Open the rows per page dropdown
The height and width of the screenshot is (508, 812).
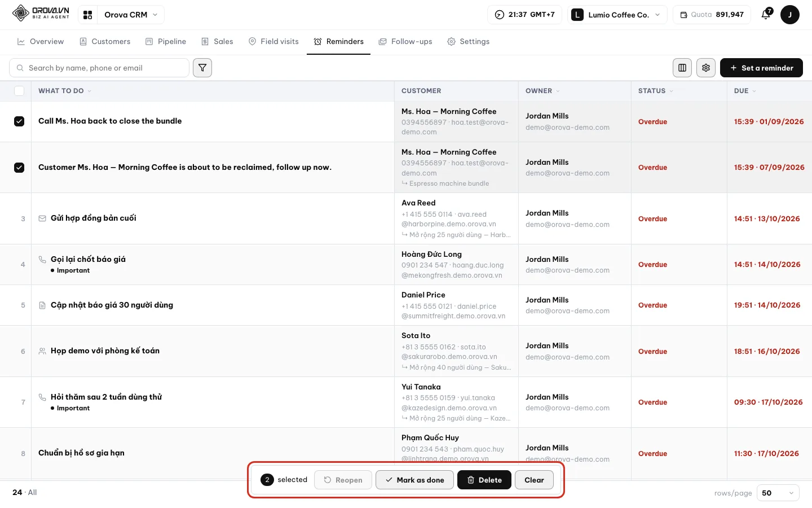pyautogui.click(x=778, y=493)
